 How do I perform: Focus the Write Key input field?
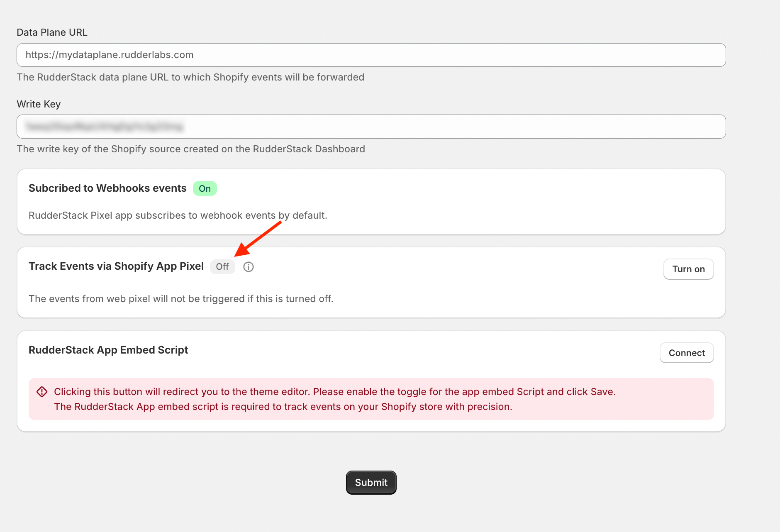pos(371,127)
